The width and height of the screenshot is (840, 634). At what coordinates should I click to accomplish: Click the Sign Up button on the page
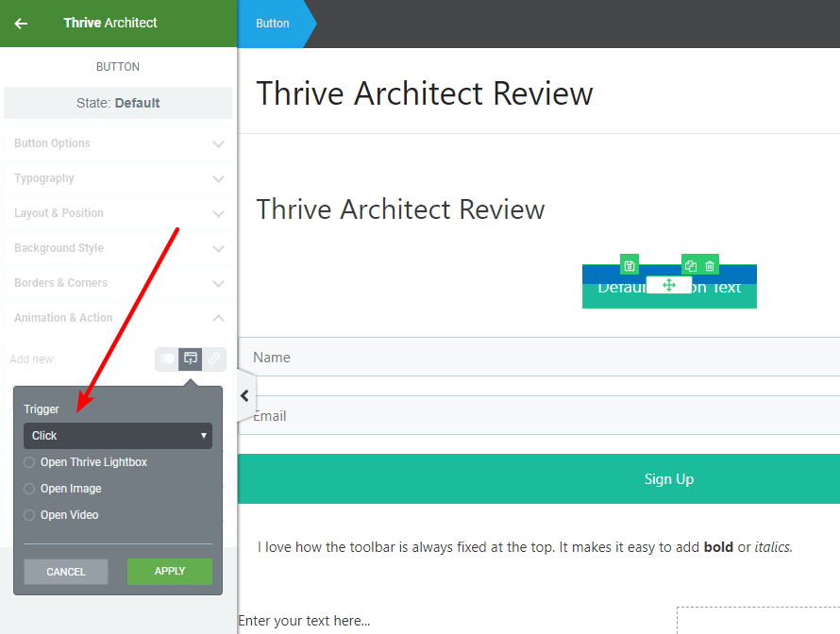coord(538,478)
